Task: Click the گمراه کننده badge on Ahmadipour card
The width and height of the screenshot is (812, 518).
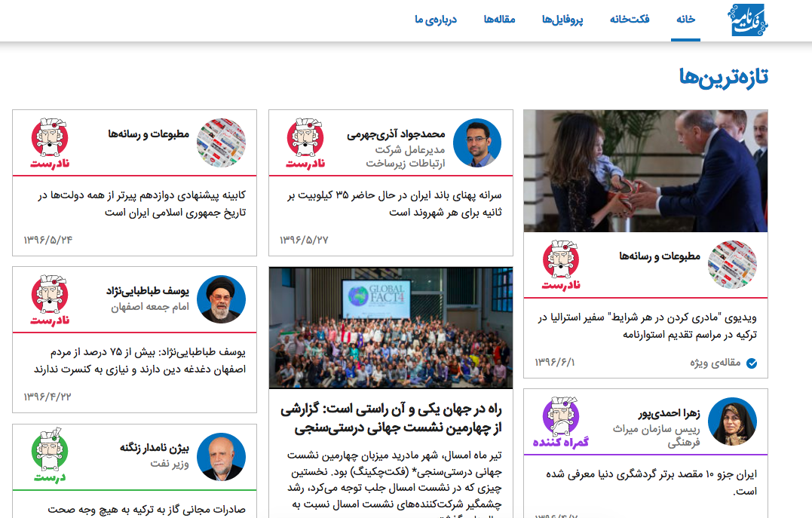Action: pos(561,422)
